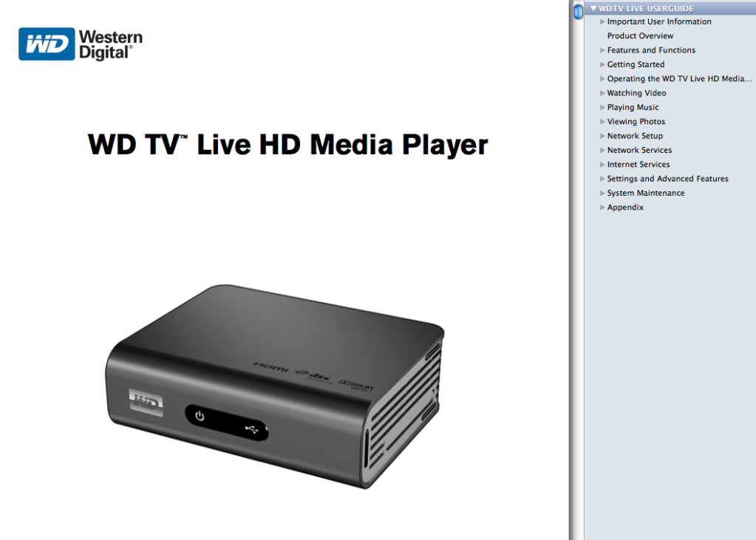Expand the Appendix triangle

pos(602,208)
